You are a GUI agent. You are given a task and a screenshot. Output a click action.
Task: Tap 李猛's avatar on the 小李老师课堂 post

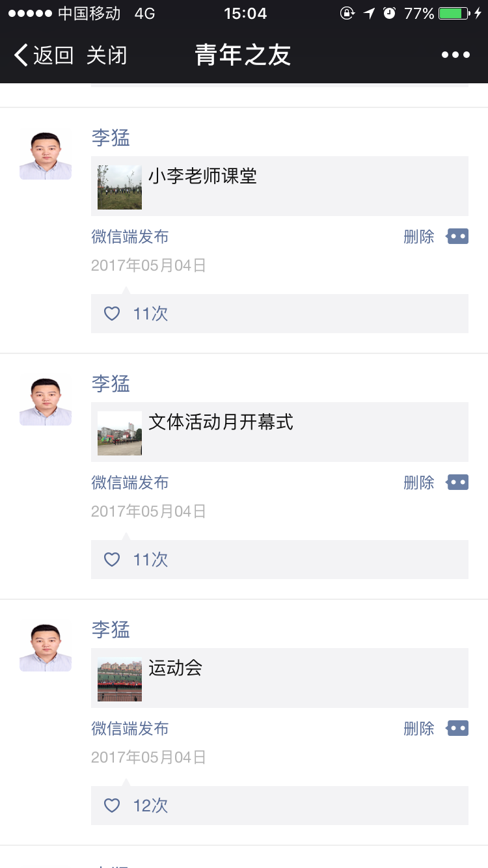pos(46,154)
